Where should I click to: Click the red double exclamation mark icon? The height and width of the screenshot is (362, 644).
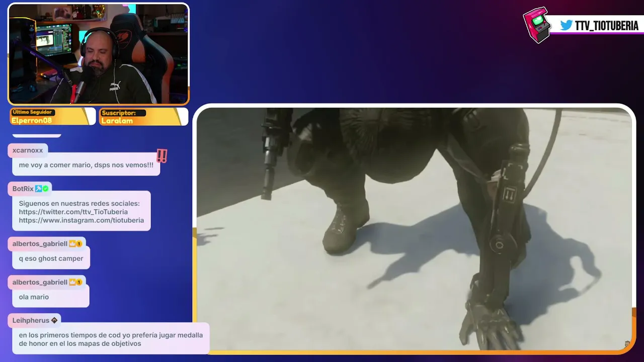click(x=162, y=156)
